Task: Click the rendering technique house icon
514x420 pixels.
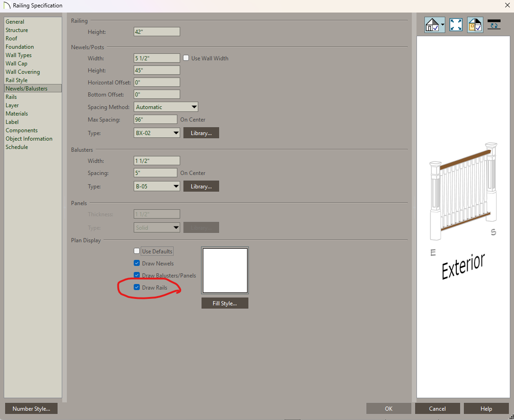Action: (432, 25)
